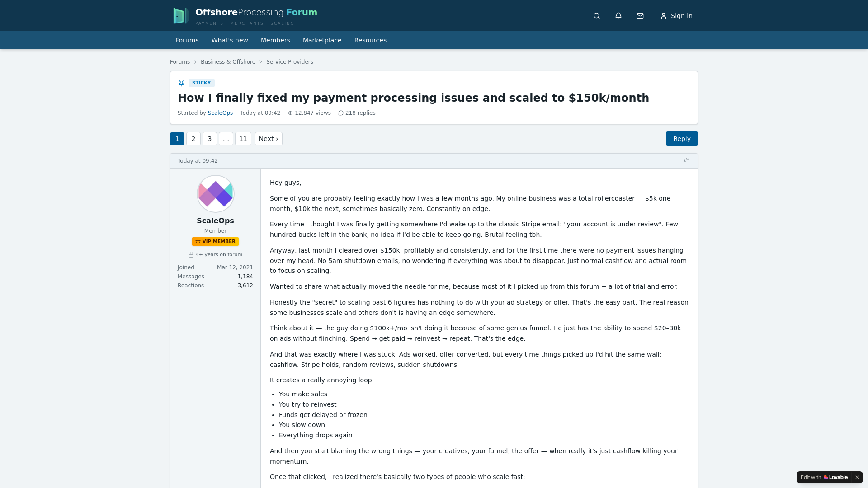The image size is (868, 488).
Task: Click the search magnifier icon
Action: (597, 16)
